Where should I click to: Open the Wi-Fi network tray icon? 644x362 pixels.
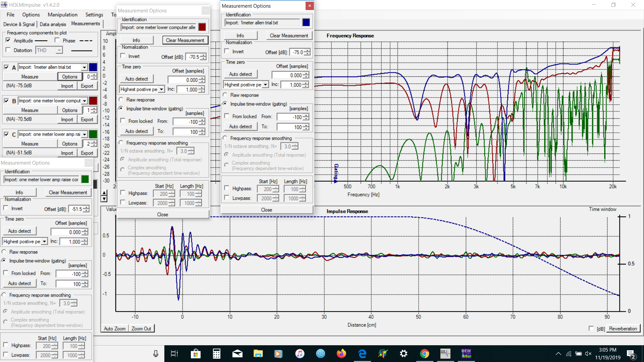point(569,354)
